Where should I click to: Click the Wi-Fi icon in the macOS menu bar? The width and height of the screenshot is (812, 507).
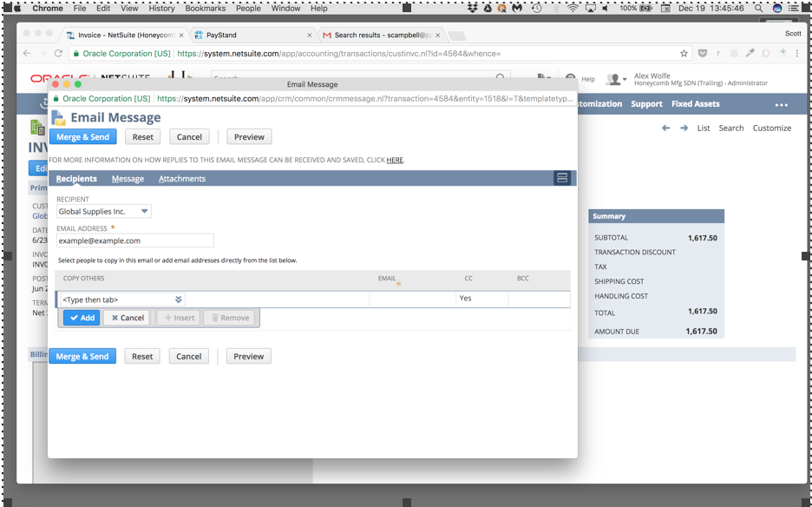click(x=572, y=7)
